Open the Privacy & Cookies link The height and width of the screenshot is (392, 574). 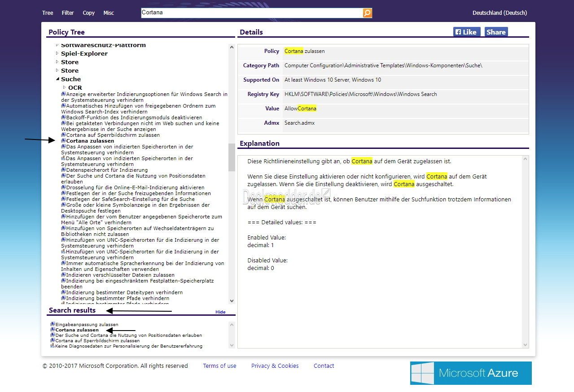[x=275, y=366]
